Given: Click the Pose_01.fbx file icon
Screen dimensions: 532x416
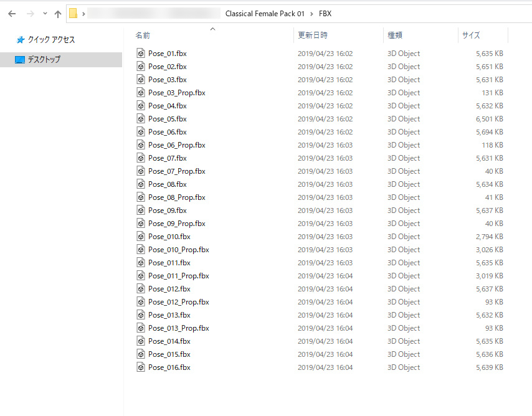Looking at the screenshot, I should pyautogui.click(x=141, y=54).
